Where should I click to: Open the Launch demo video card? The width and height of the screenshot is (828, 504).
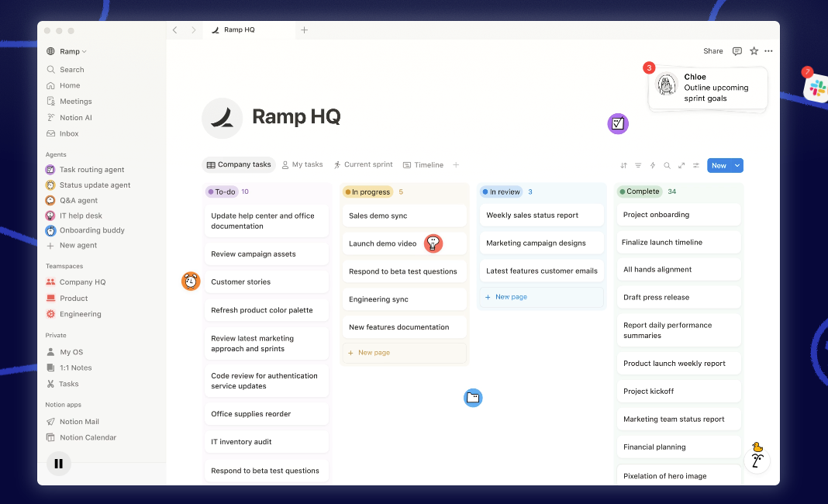point(383,243)
